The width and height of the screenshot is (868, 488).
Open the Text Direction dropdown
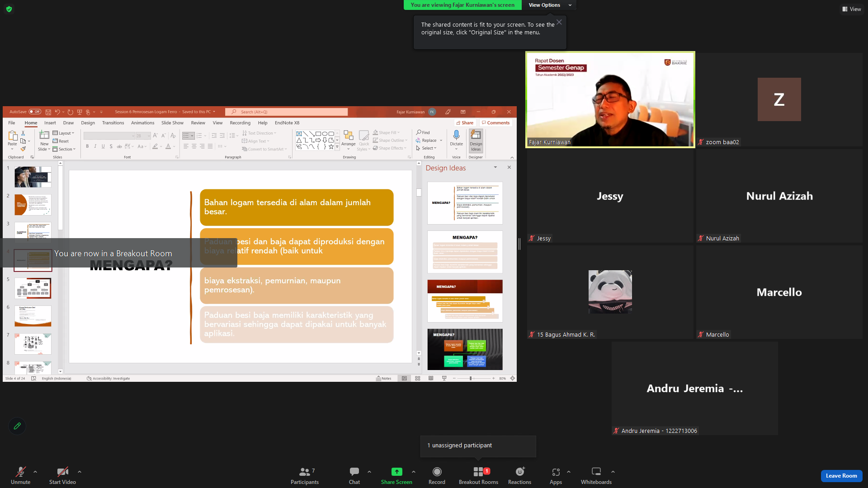259,133
